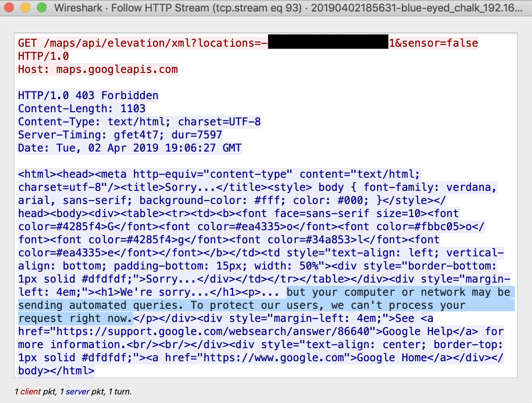The width and height of the screenshot is (532, 403).
Task: Click the 'Google Help</a>' text
Action: [430, 331]
